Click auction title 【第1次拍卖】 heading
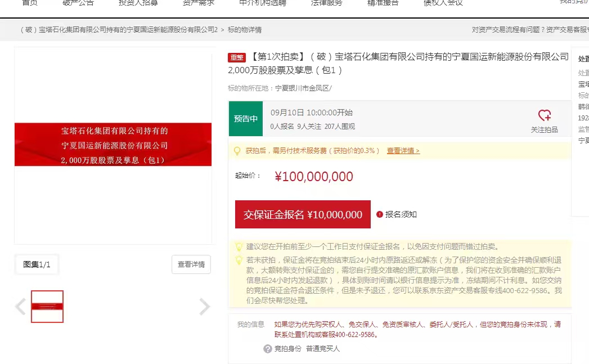 click(x=398, y=63)
